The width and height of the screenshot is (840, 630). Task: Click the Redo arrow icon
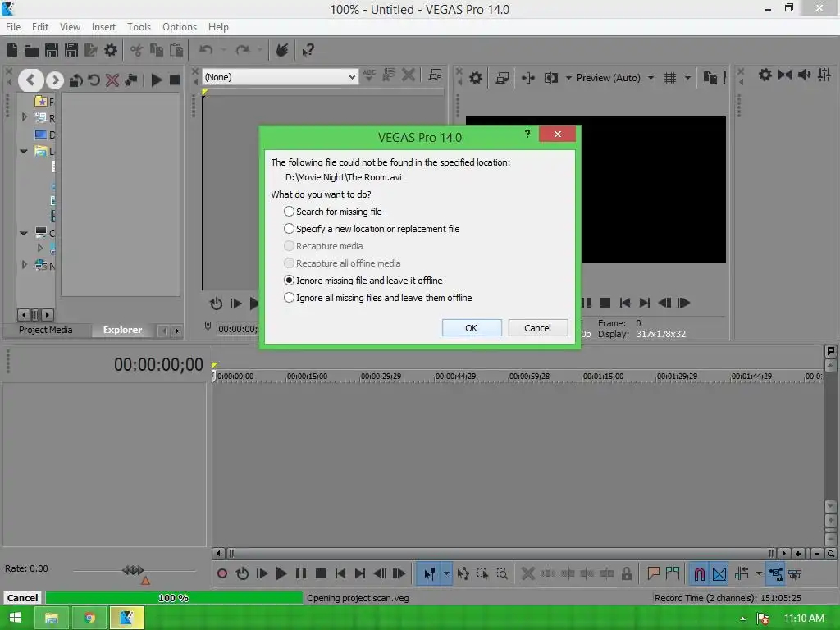(x=243, y=50)
